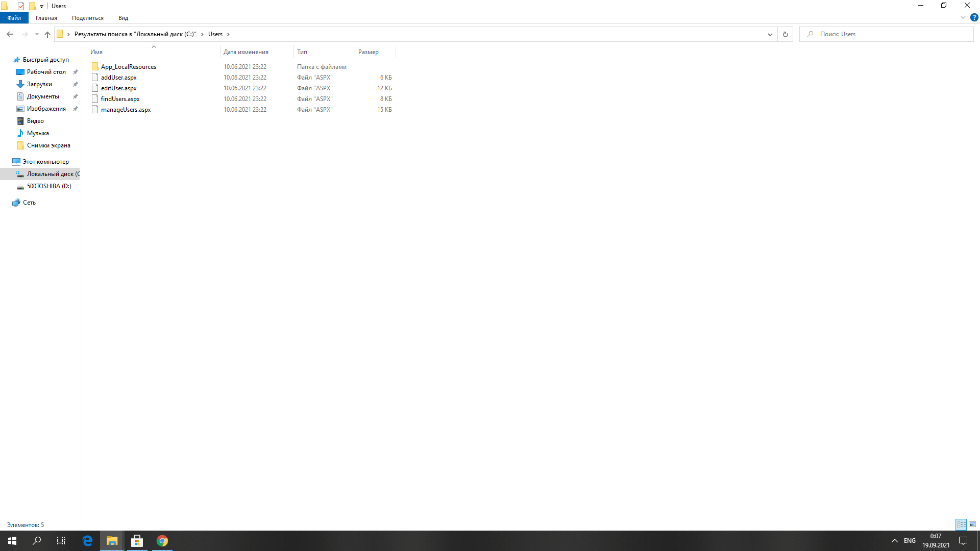Open the Вид menu tab
Viewport: 980px width, 551px height.
(x=123, y=18)
